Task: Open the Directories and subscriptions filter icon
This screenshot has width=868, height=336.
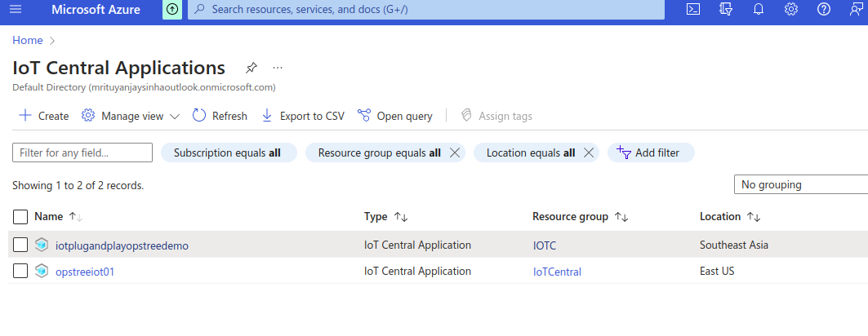Action: 725,10
